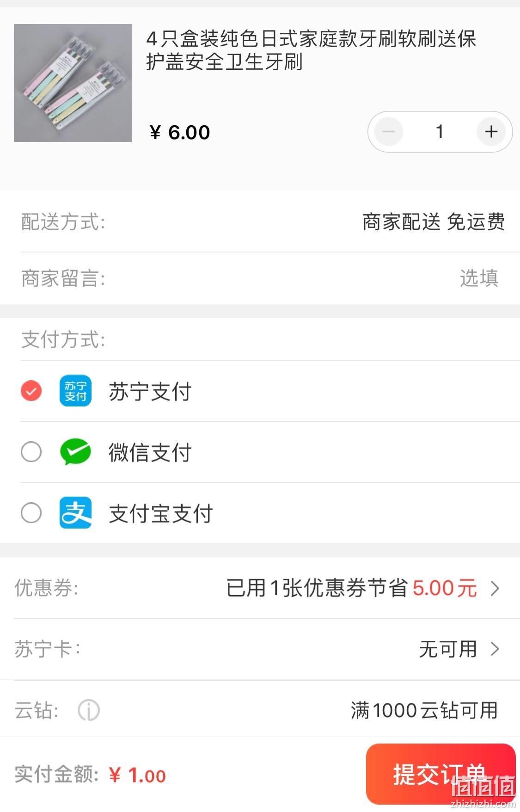This screenshot has width=520, height=812.
Task: Select 苏宁支付 radio button
Action: coord(31,391)
